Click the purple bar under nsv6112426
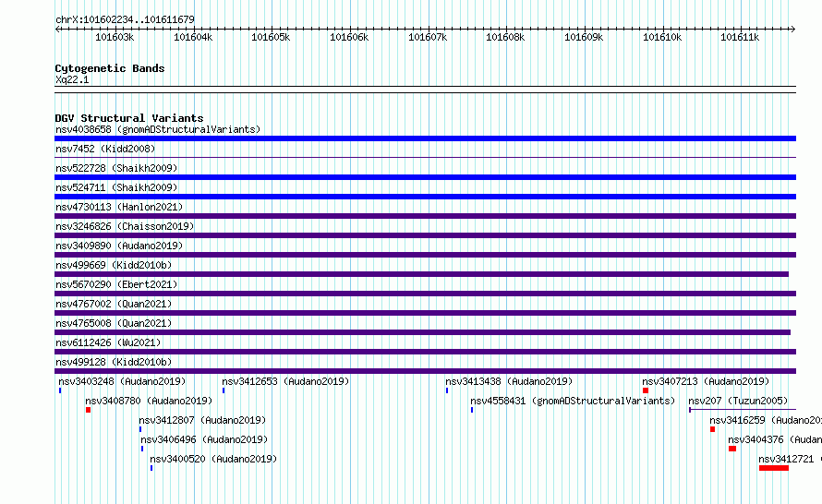The image size is (822, 504). click(425, 352)
